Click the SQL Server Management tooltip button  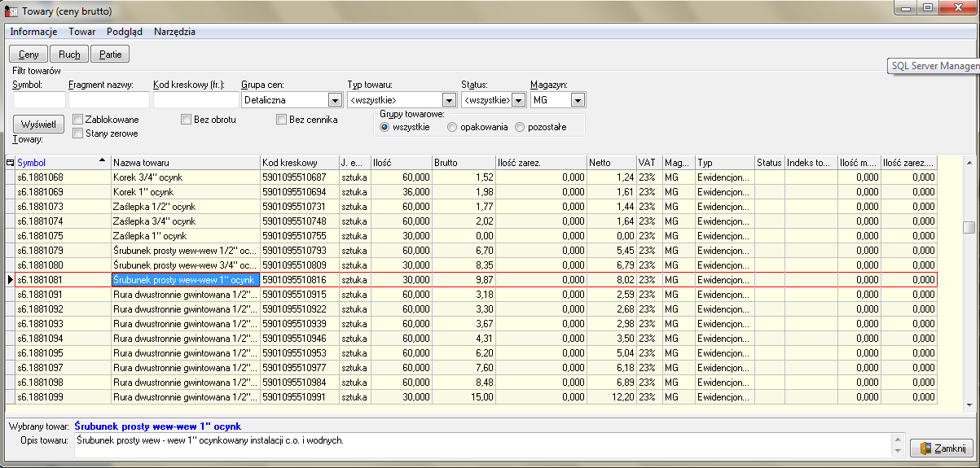[933, 66]
